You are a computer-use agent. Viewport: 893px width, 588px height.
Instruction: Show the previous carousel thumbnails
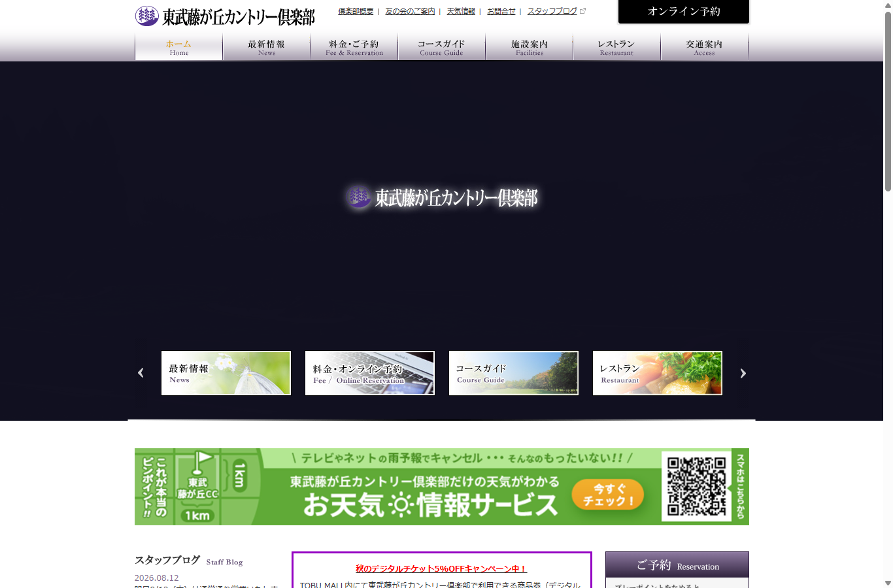(141, 373)
